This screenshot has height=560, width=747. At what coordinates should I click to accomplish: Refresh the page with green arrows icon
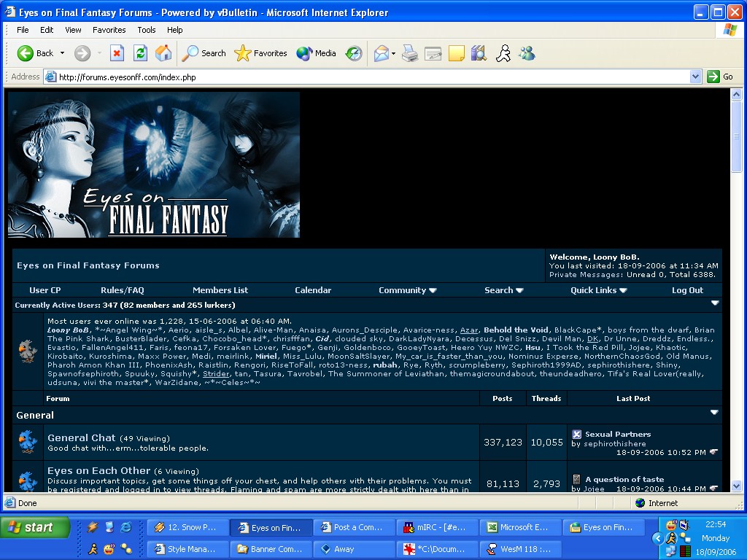pyautogui.click(x=140, y=53)
